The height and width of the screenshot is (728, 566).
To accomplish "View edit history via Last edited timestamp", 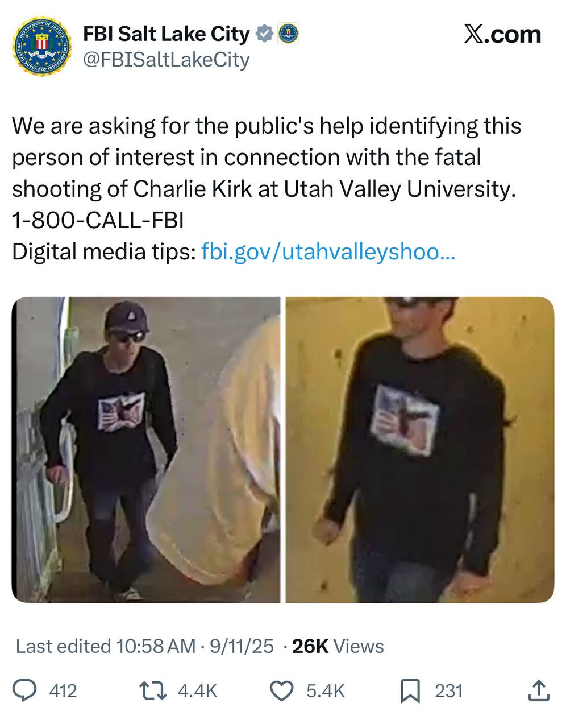I will point(144,646).
